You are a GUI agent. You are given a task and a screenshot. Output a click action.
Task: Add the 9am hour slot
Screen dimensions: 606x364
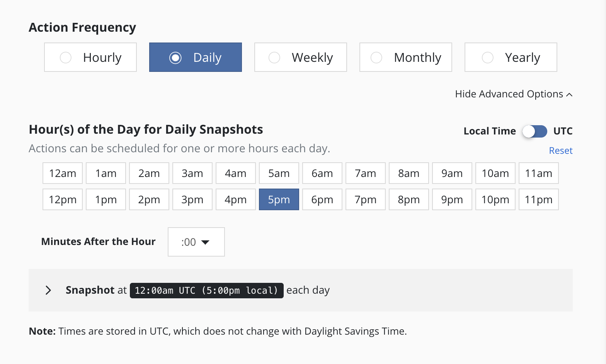coord(452,173)
